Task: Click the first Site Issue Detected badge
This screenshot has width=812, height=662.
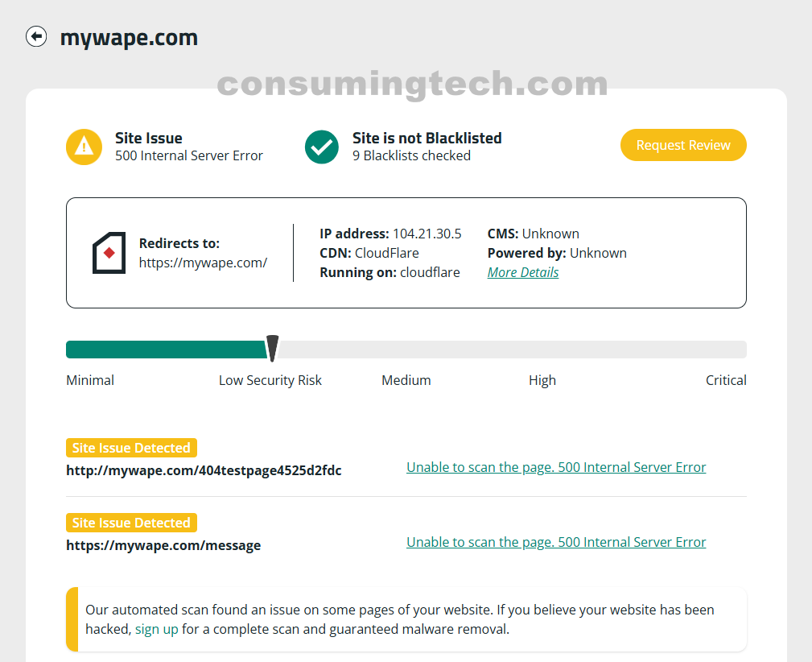Action: tap(131, 448)
